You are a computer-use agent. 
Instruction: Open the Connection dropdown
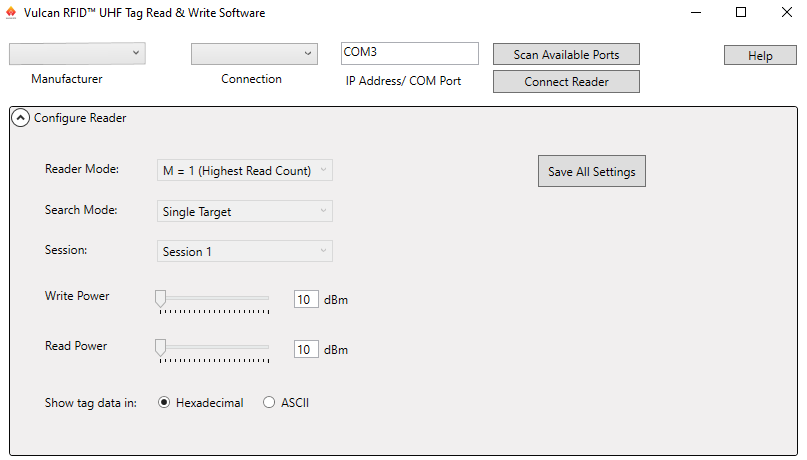(254, 53)
